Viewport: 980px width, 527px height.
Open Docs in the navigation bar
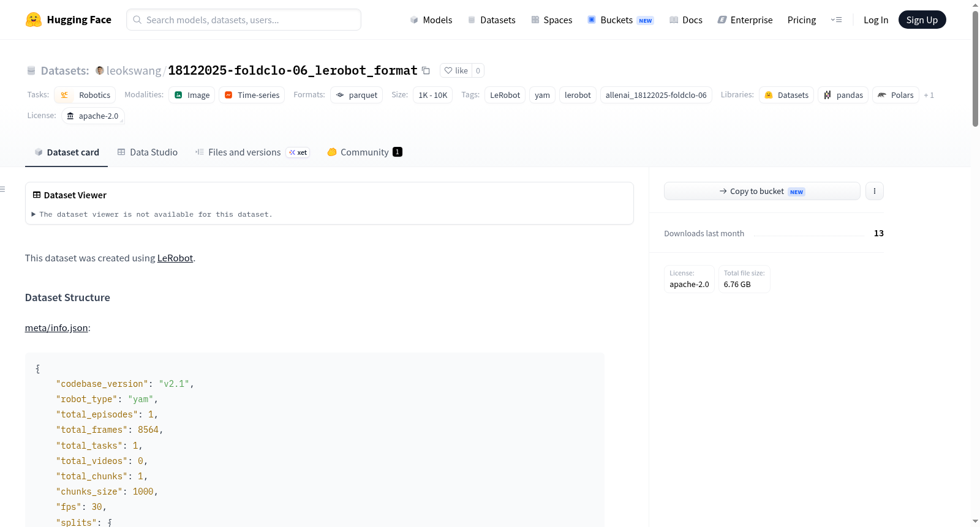click(x=685, y=20)
